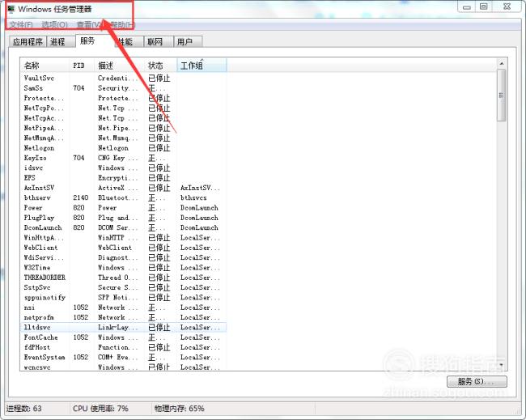Click the scrollbar down arrow in services list

[x=502, y=365]
